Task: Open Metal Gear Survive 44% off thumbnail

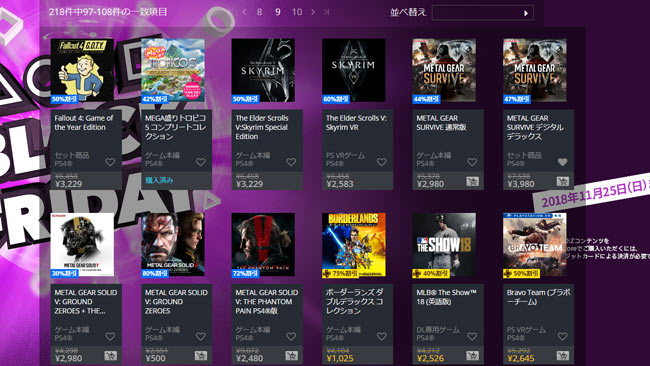Action: pyautogui.click(x=444, y=70)
